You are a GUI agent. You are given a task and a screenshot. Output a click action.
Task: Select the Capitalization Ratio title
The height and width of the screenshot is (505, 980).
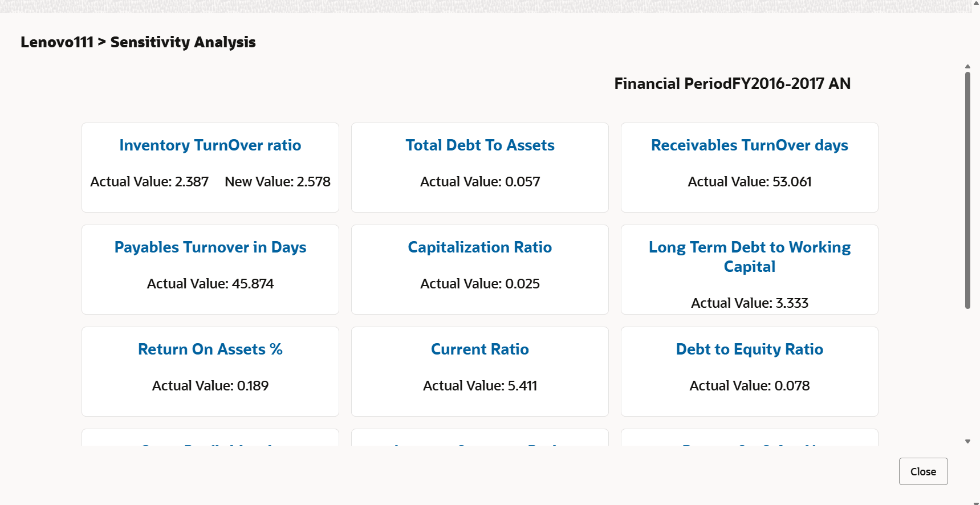(x=480, y=247)
